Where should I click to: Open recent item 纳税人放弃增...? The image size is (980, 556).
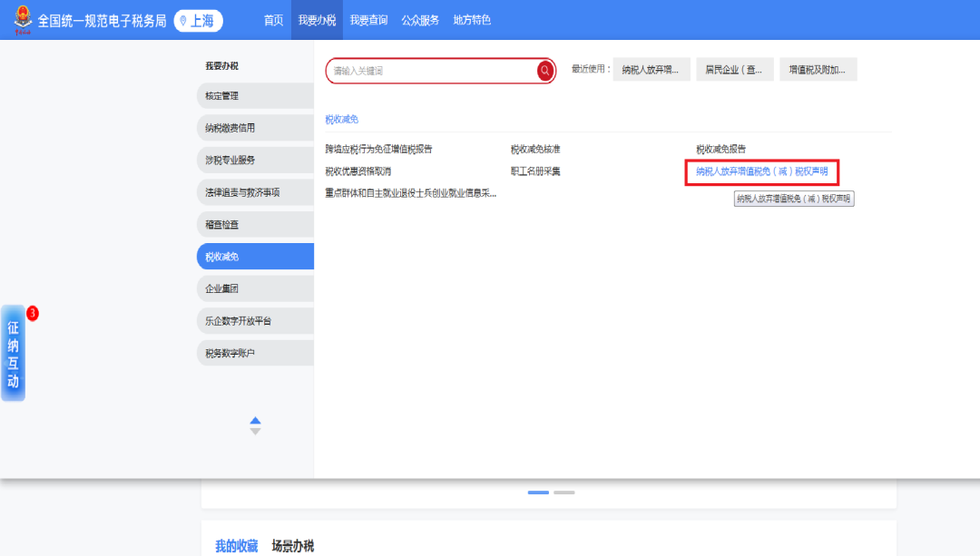(652, 69)
